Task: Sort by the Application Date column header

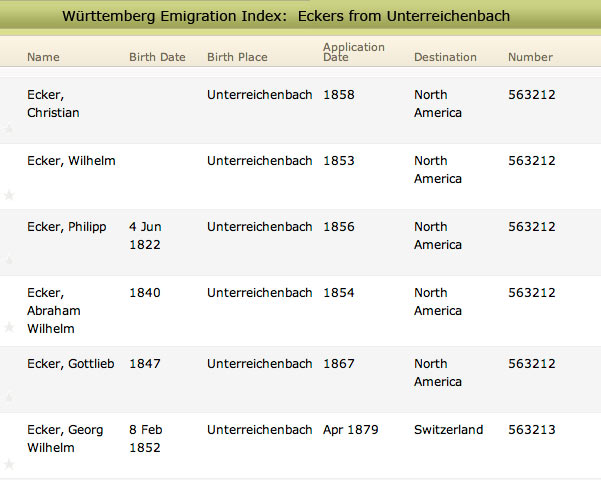Action: point(353,52)
